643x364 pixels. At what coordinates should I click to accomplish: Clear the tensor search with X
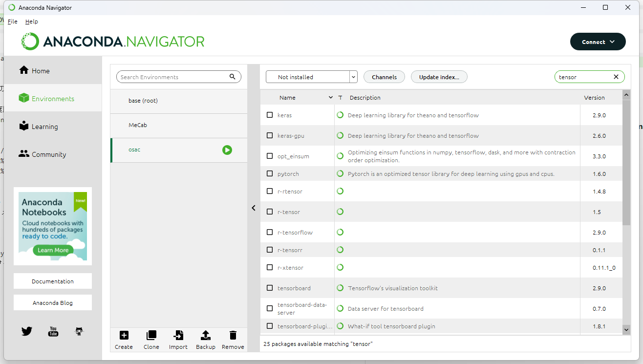tap(616, 77)
